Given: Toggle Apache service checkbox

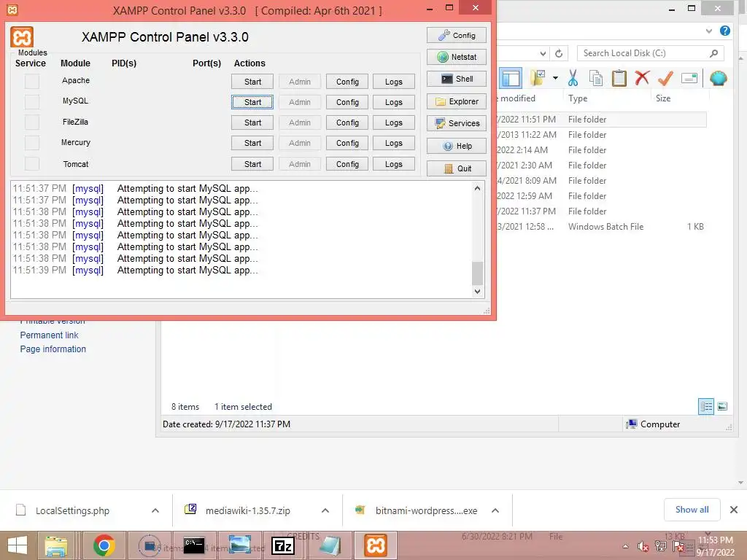Looking at the screenshot, I should coord(32,82).
